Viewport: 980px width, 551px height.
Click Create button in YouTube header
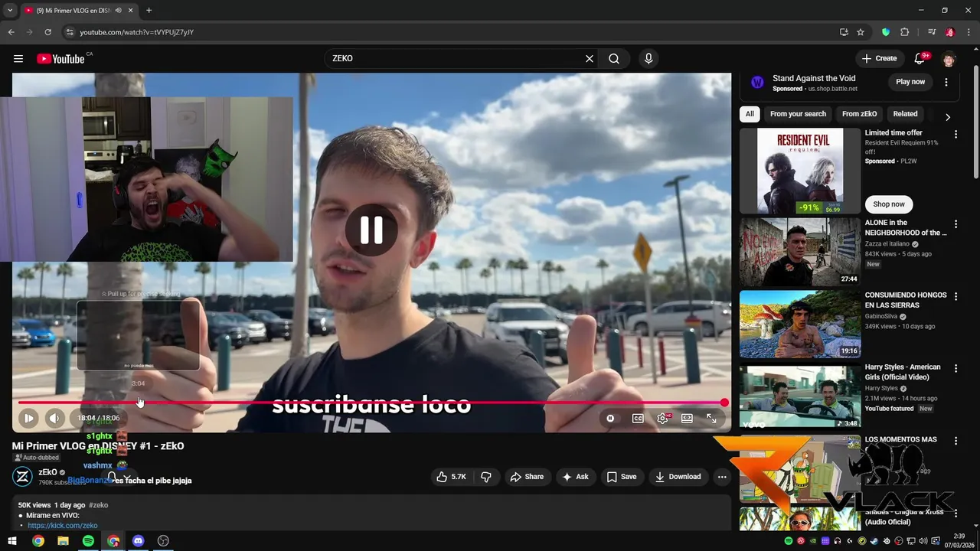[x=879, y=59]
